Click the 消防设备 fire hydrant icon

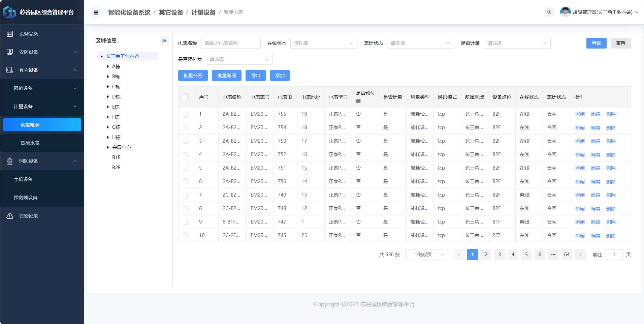click(x=10, y=161)
